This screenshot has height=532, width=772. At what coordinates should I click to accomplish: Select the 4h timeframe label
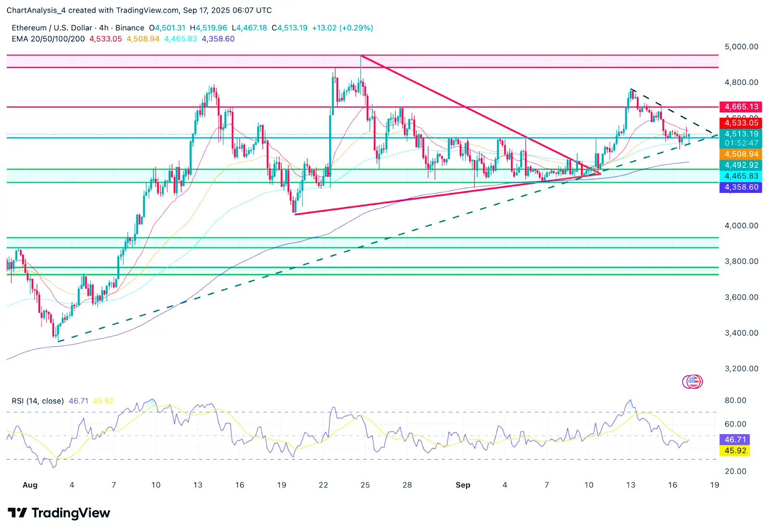(104, 28)
